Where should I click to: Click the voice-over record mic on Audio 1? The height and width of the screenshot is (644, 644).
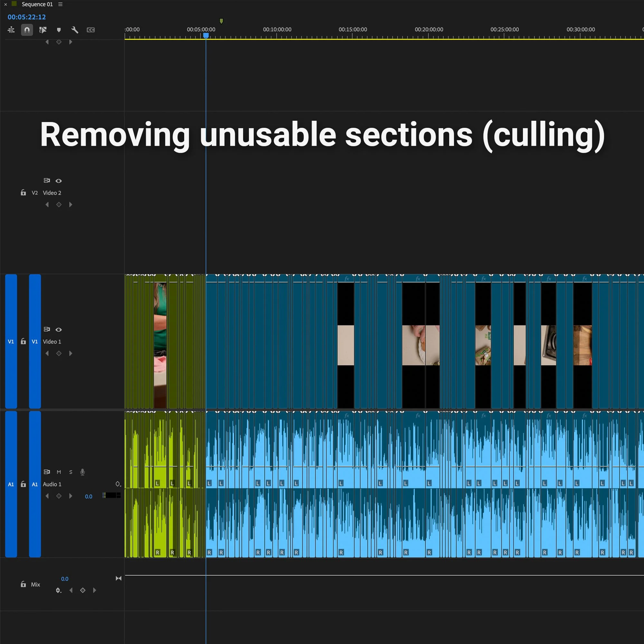[x=83, y=472]
